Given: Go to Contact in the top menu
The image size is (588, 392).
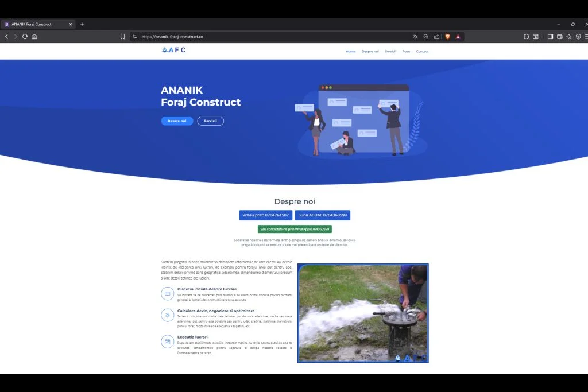Looking at the screenshot, I should (422, 52).
